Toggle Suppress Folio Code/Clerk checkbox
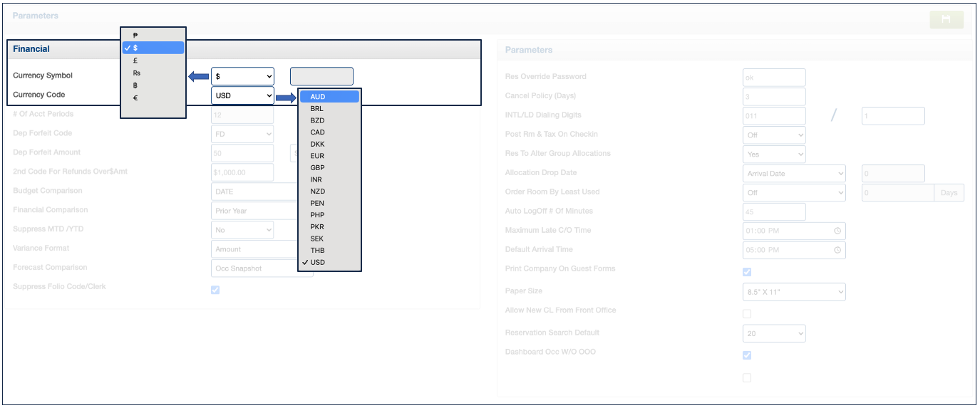The height and width of the screenshot is (408, 980). [x=215, y=290]
